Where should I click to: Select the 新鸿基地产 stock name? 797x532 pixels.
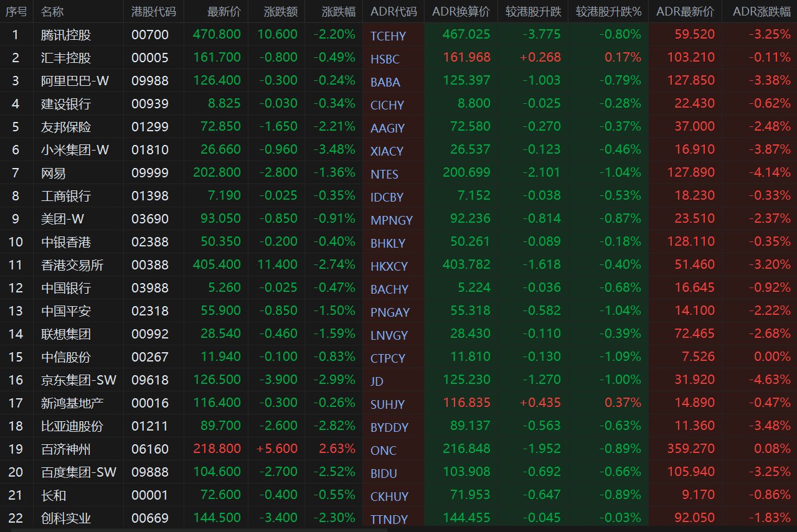pyautogui.click(x=72, y=403)
